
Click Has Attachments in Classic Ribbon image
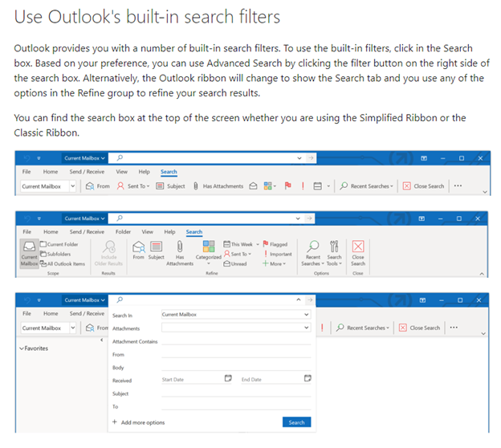[180, 253]
